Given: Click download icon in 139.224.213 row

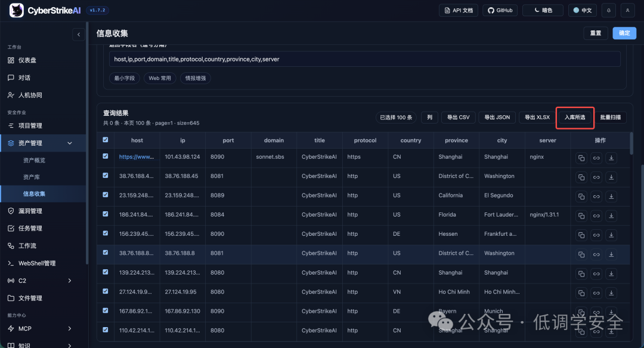Looking at the screenshot, I should (611, 274).
